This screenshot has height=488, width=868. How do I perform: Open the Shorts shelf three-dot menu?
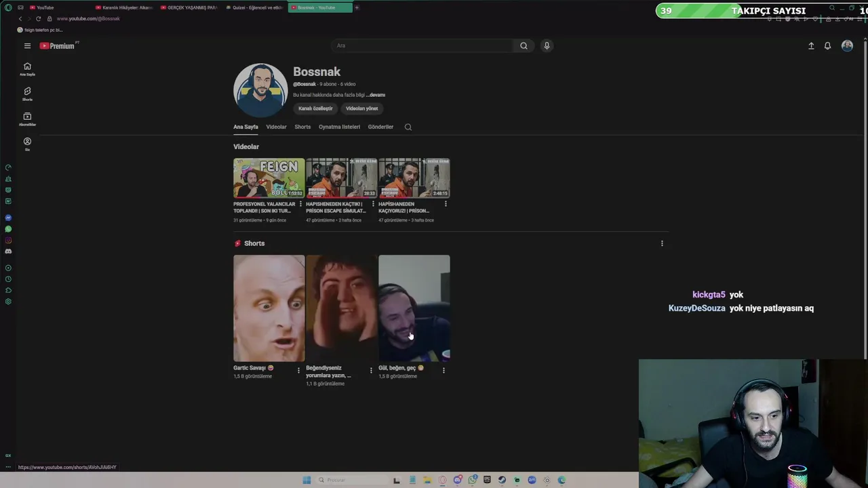pos(662,243)
